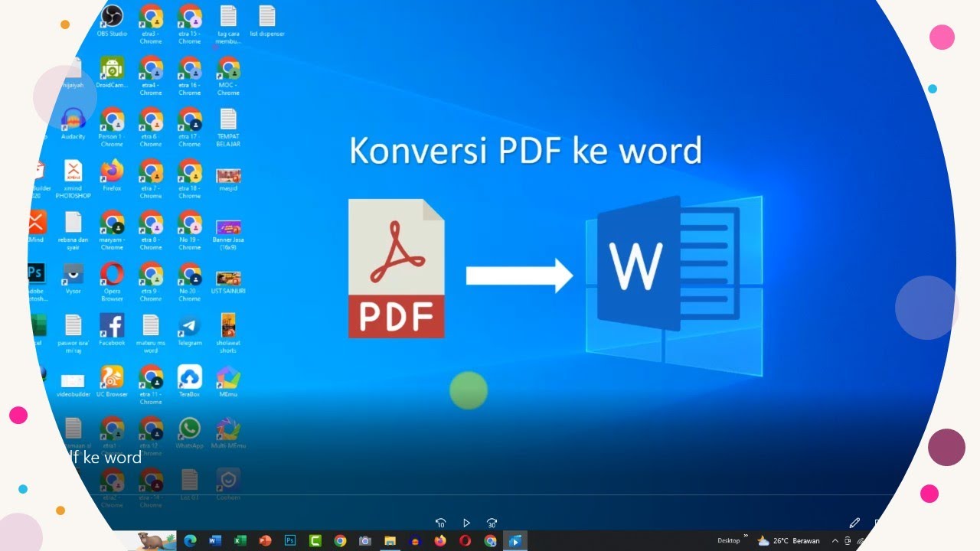The width and height of the screenshot is (980, 551).
Task: Open File Explorer from the taskbar
Action: click(x=390, y=540)
